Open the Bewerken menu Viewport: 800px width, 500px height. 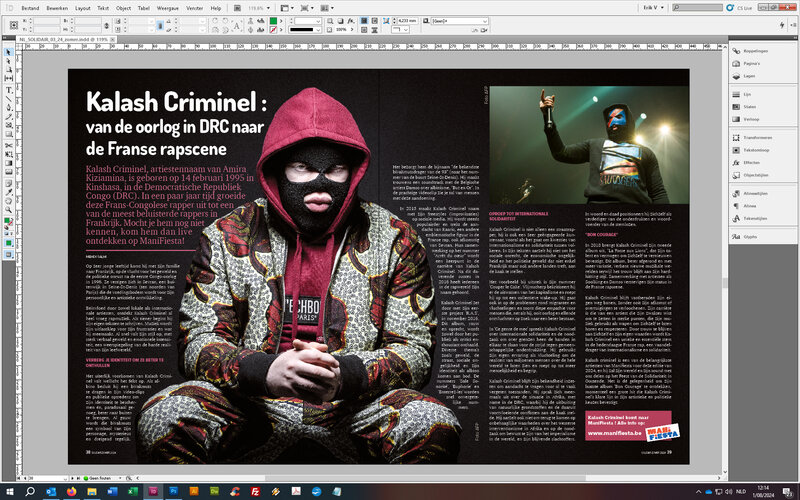[57, 8]
